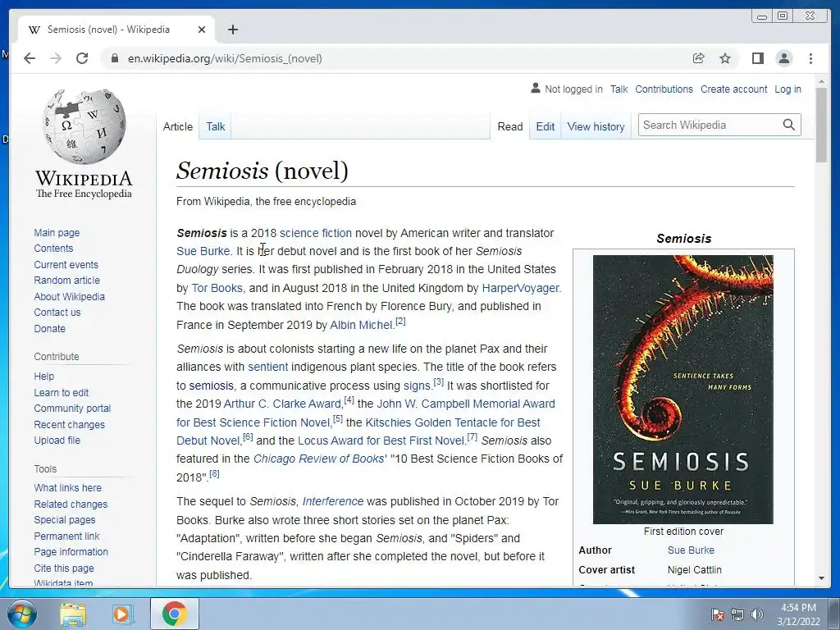Open the Contributions link
The width and height of the screenshot is (840, 630).
pyautogui.click(x=664, y=89)
